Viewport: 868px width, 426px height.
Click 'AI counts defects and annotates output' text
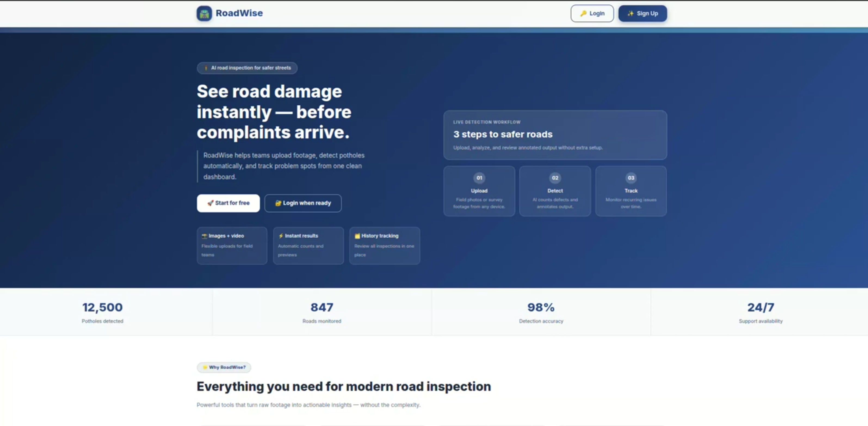[x=555, y=203]
